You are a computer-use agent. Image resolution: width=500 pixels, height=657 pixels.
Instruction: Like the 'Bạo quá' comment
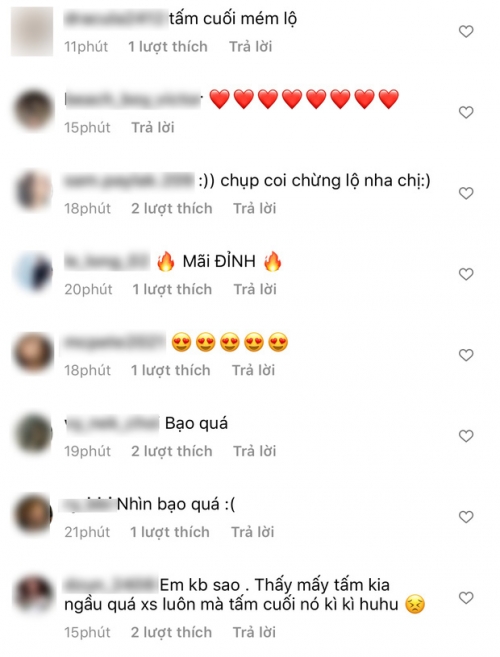coord(466,436)
